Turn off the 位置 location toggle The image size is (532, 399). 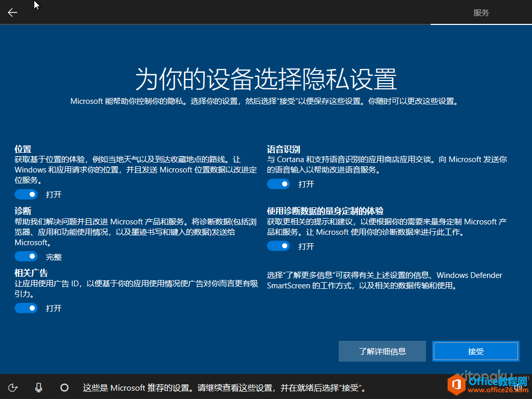tap(26, 194)
